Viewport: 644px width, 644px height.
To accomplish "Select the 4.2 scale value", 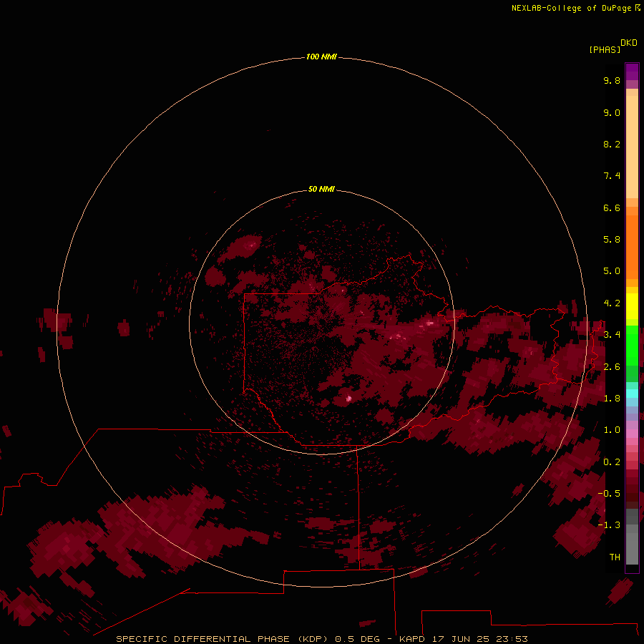I will click(x=612, y=303).
